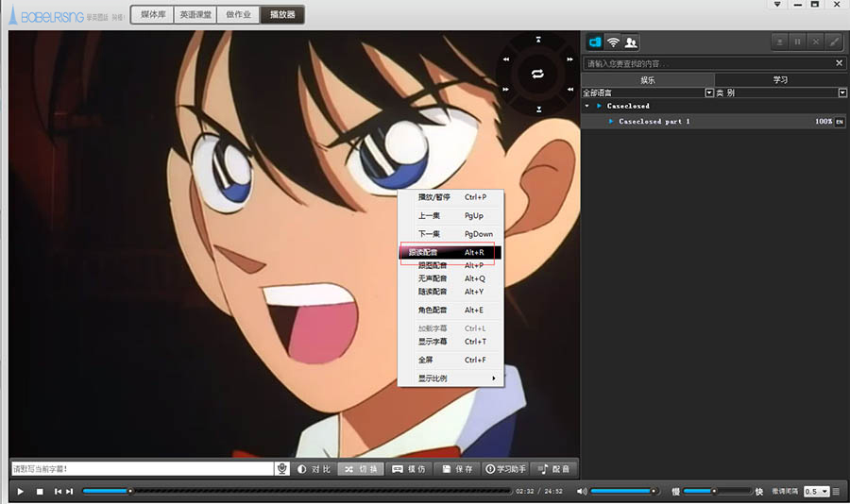
Task: Click the top arrow of circular overlay
Action: [538, 40]
